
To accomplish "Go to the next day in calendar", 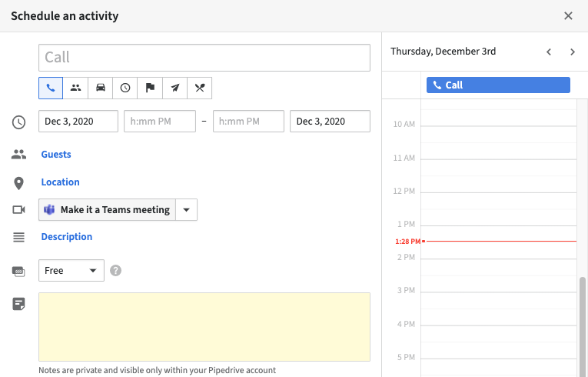I will [573, 52].
